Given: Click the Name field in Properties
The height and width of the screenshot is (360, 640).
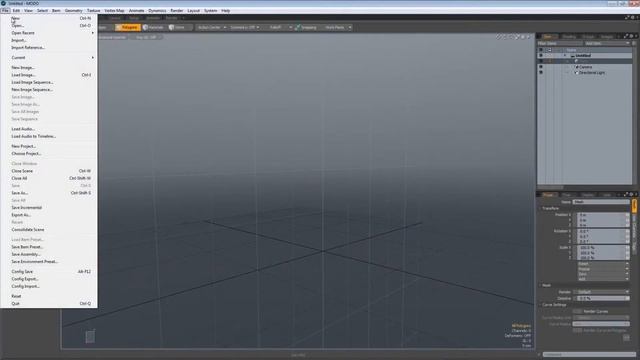Looking at the screenshot, I should [x=601, y=202].
